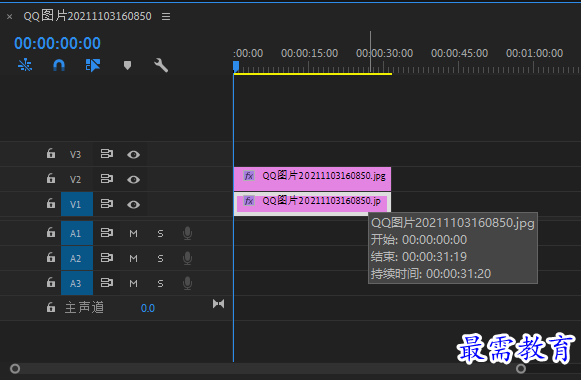This screenshot has height=380, width=581.
Task: Target the V3 track label
Action: point(76,154)
